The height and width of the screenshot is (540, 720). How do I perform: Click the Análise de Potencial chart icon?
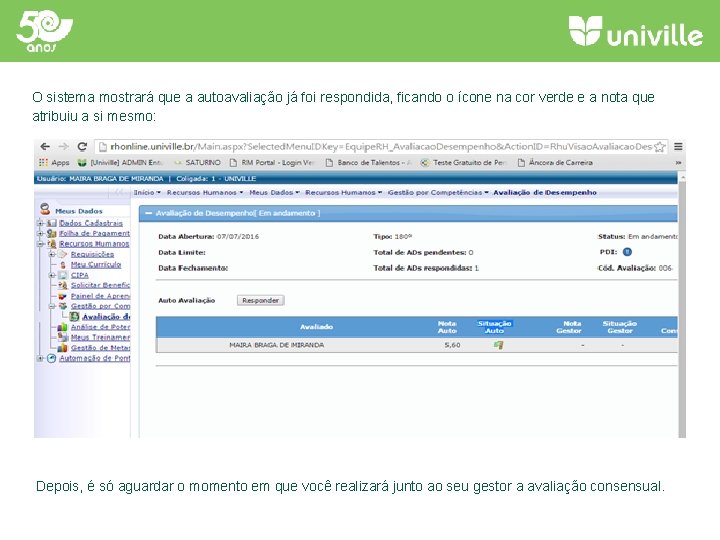[63, 327]
